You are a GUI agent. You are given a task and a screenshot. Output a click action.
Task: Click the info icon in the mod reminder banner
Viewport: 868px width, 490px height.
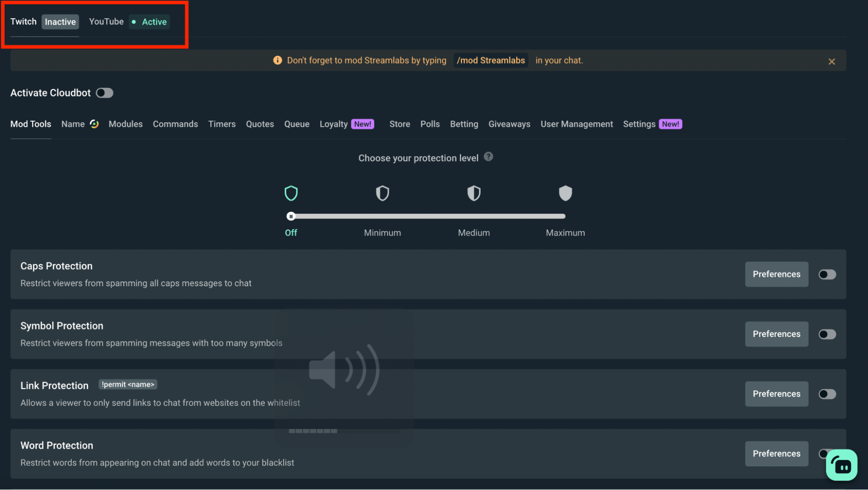click(277, 60)
